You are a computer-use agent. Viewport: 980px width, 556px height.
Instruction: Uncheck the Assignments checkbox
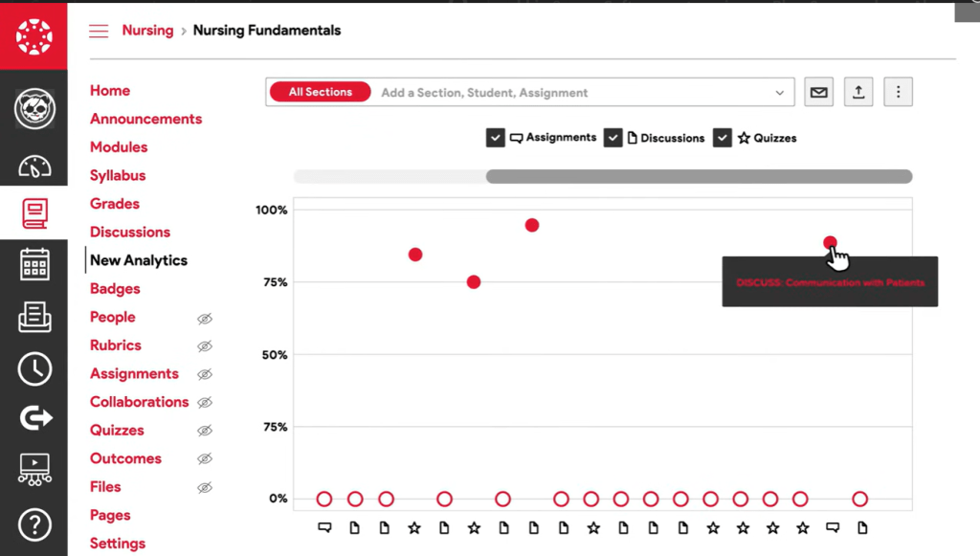(495, 138)
